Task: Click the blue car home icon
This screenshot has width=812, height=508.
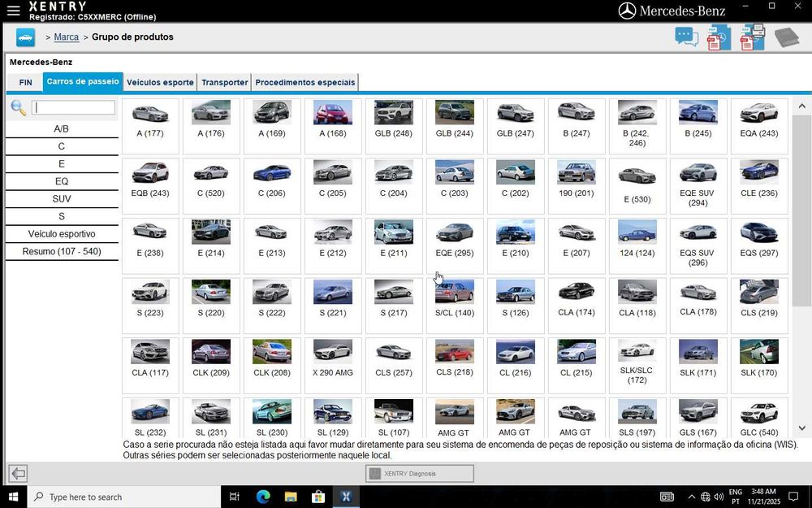Action: [25, 37]
